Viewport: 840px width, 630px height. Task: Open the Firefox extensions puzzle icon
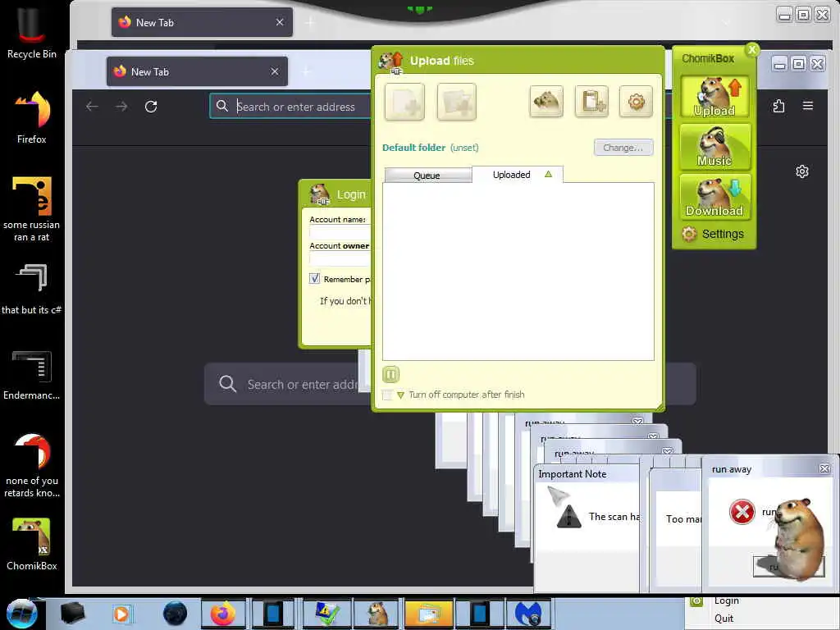779,106
